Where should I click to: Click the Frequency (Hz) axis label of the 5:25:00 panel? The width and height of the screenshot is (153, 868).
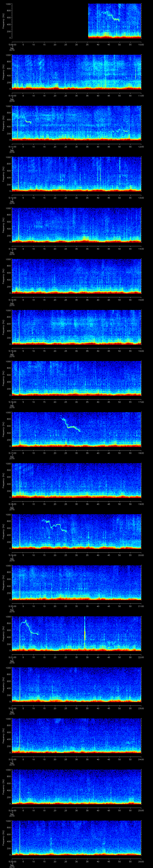click(4, 838)
